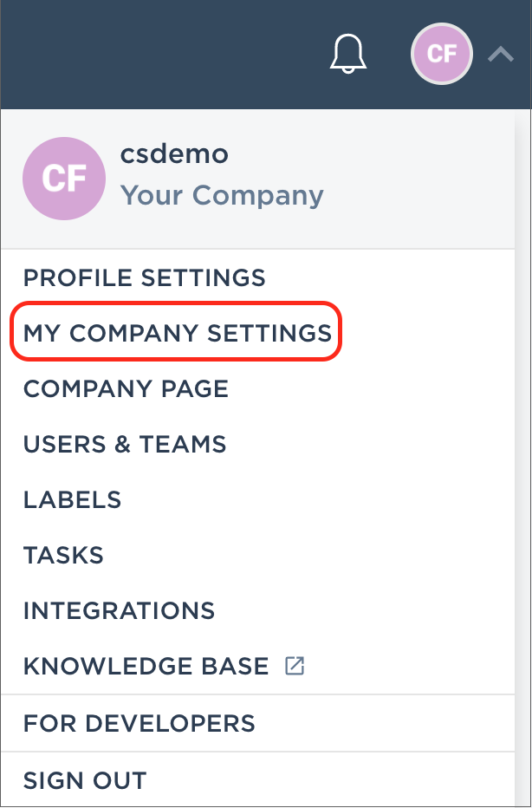Select the CF profile picture in the menu
The image size is (532, 808).
64,179
